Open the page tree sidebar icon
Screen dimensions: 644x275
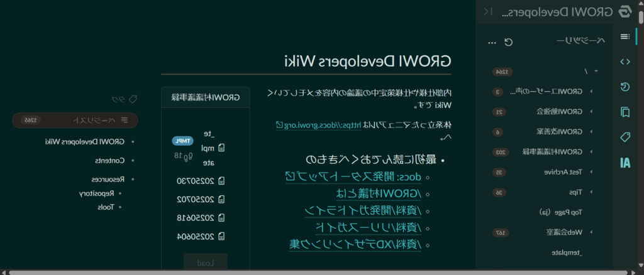coord(625,36)
